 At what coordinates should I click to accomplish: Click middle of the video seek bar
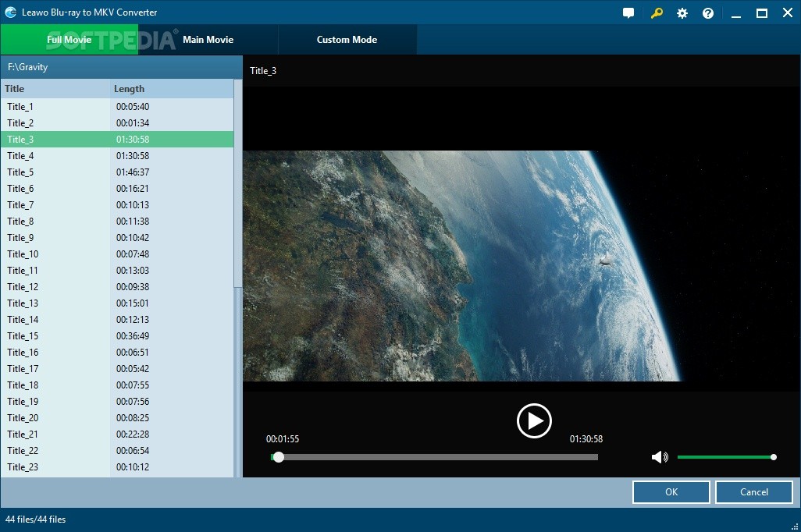434,457
